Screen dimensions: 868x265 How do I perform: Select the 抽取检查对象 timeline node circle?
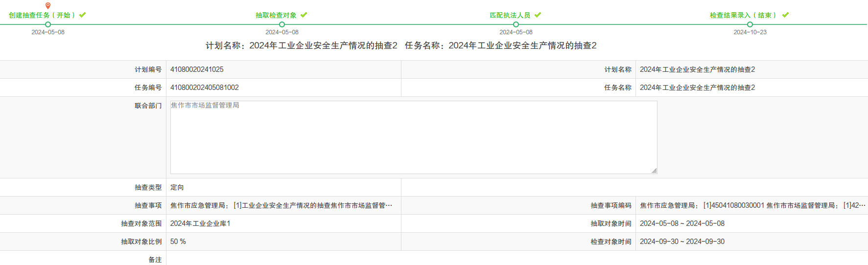coord(282,24)
